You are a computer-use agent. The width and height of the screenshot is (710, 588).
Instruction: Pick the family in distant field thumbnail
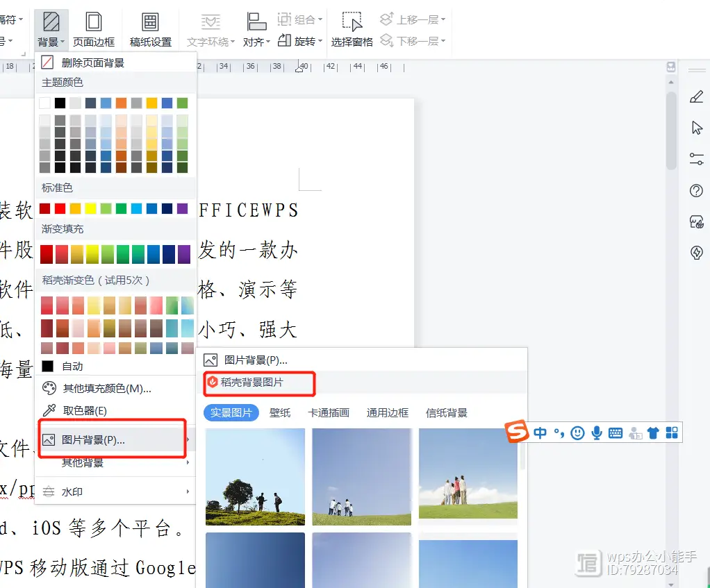(362, 477)
